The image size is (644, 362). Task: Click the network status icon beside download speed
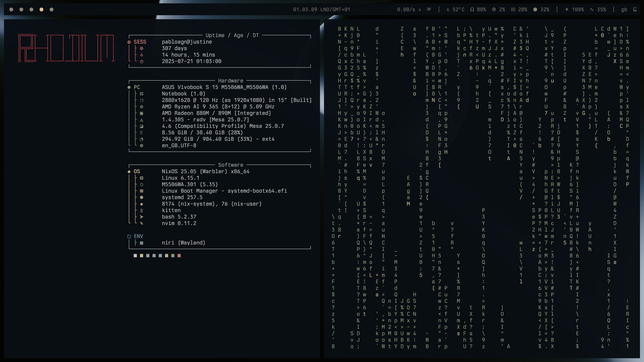click(x=429, y=9)
